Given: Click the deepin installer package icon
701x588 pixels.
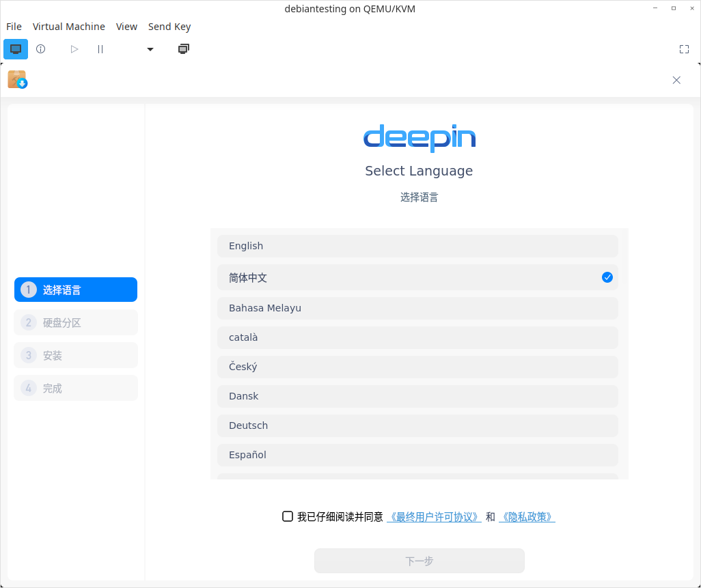Looking at the screenshot, I should 18,79.
